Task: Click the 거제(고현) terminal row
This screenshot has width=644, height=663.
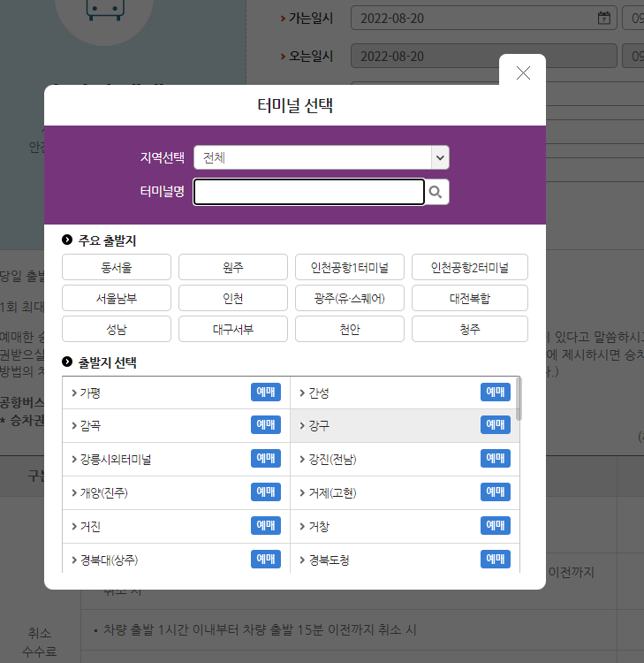Action: click(405, 493)
